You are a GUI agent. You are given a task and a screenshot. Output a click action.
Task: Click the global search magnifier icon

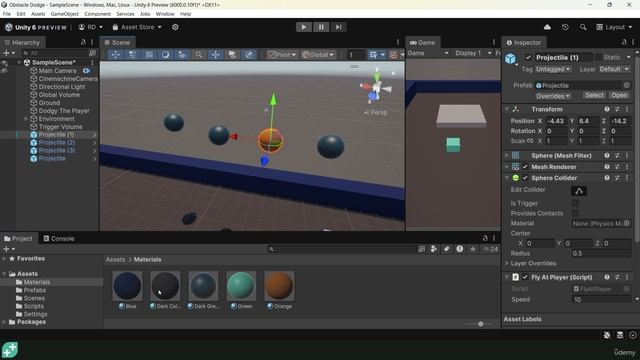coord(583,27)
